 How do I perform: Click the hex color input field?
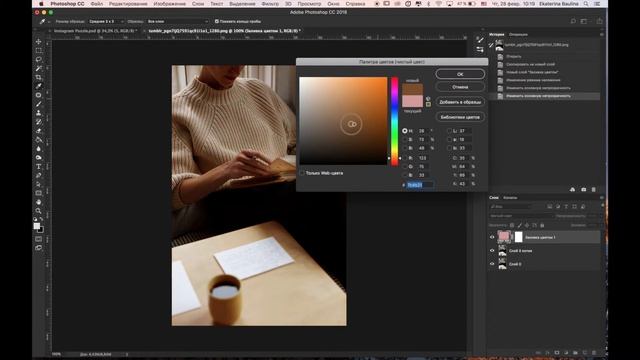click(420, 185)
